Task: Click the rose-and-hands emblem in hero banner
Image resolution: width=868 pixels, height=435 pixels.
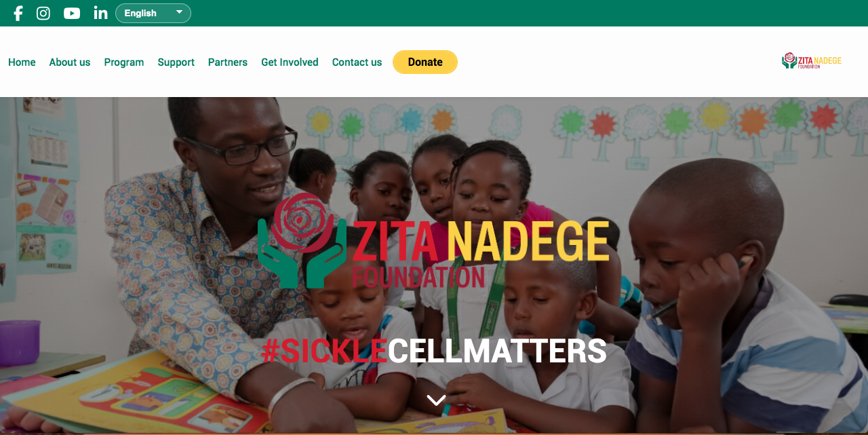Action: tap(302, 240)
